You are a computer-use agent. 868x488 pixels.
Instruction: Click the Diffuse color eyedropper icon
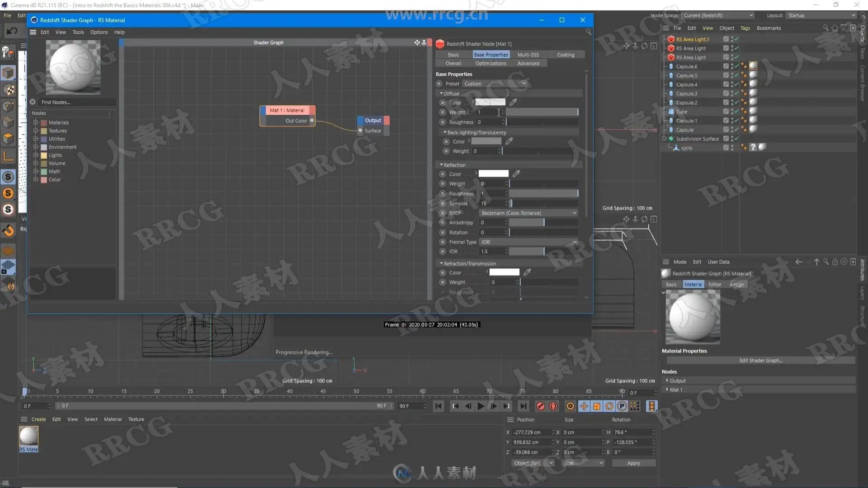pyautogui.click(x=513, y=102)
